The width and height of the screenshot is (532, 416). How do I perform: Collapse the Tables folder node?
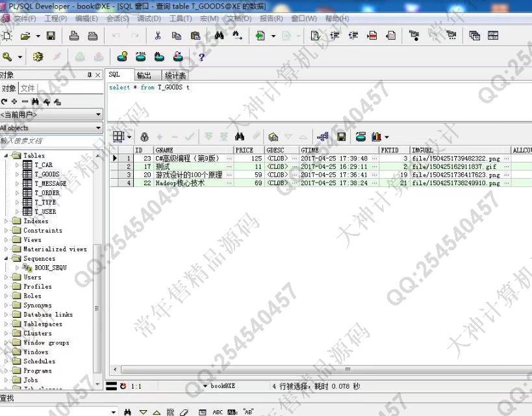click(x=6, y=155)
